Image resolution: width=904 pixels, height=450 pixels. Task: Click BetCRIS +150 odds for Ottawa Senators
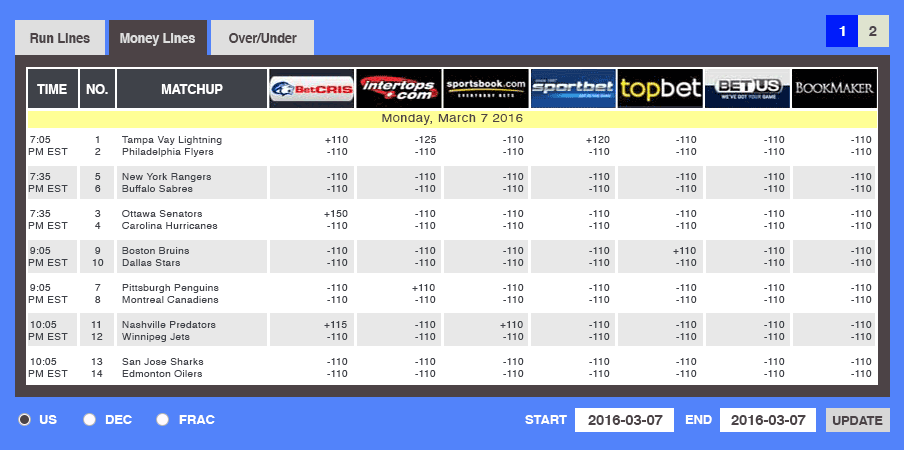point(337,214)
